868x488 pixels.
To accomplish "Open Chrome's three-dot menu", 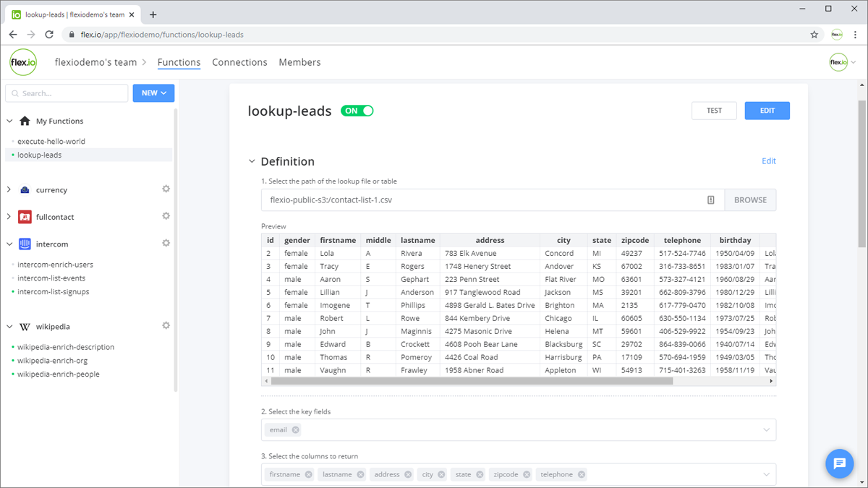I will coord(856,34).
